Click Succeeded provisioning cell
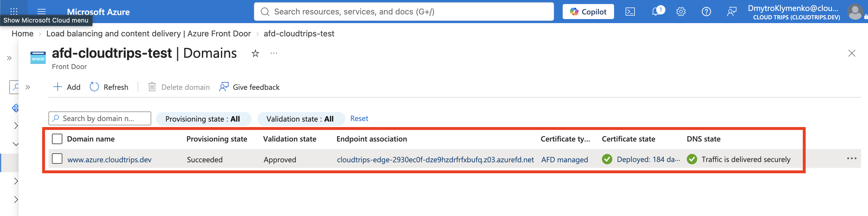This screenshot has height=216, width=868. (x=205, y=160)
